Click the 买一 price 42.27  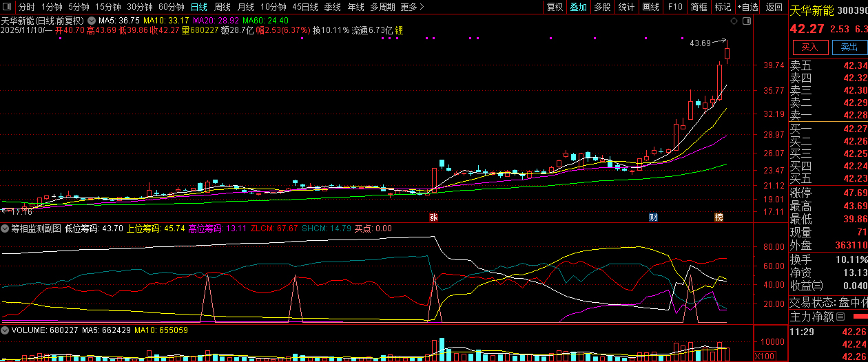tap(855, 129)
